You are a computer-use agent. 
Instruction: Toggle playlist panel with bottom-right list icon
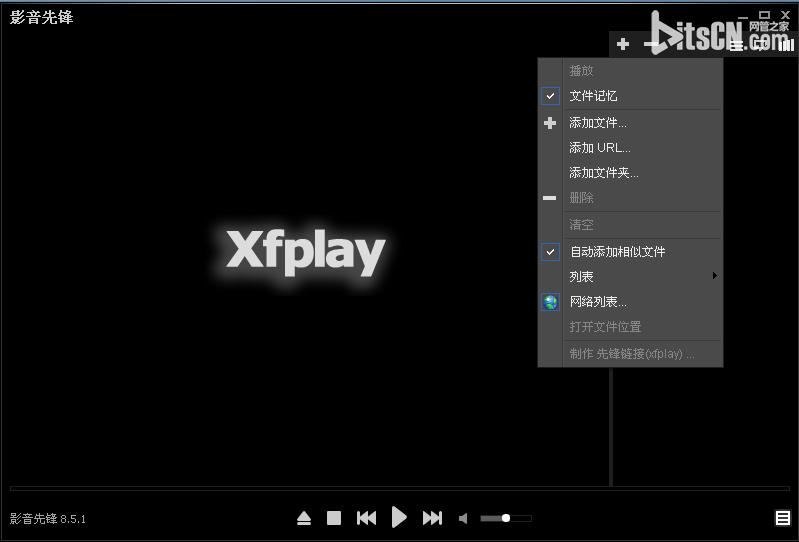[783, 518]
